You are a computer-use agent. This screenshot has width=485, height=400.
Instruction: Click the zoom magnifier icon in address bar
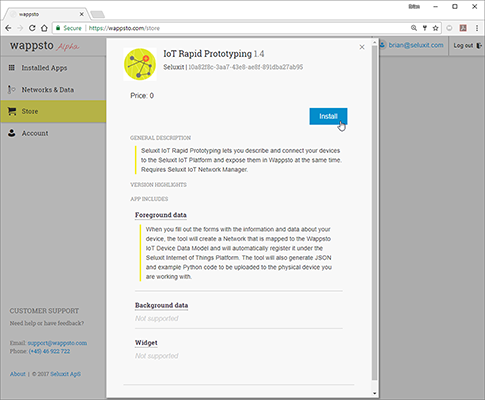[x=414, y=28]
